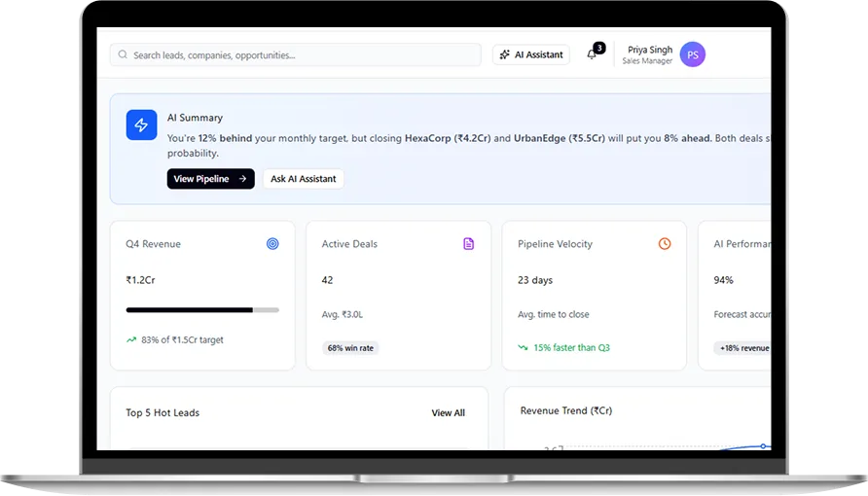868x496 pixels.
Task: Click the notification count badge
Action: coord(599,48)
